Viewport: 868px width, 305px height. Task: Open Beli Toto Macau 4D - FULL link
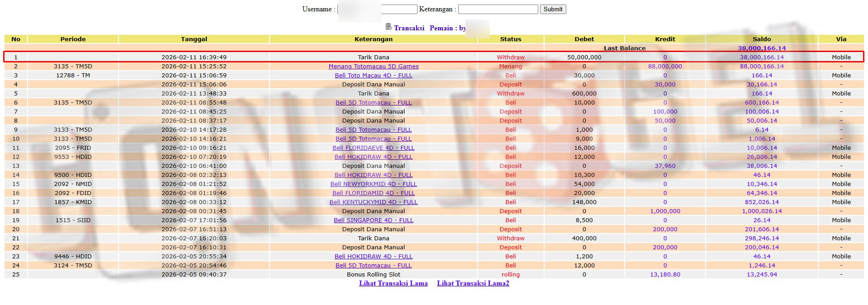[x=373, y=76]
